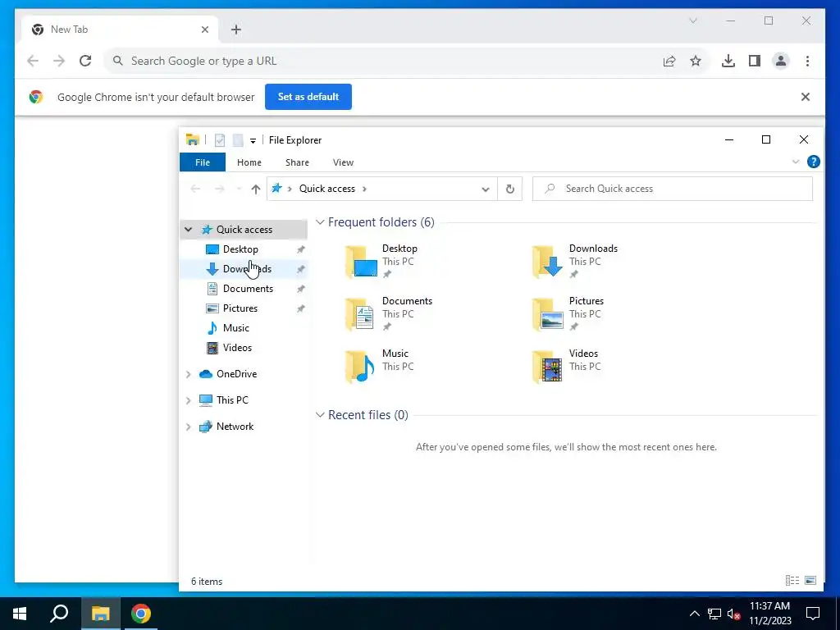Refresh Quick access view

point(510,189)
